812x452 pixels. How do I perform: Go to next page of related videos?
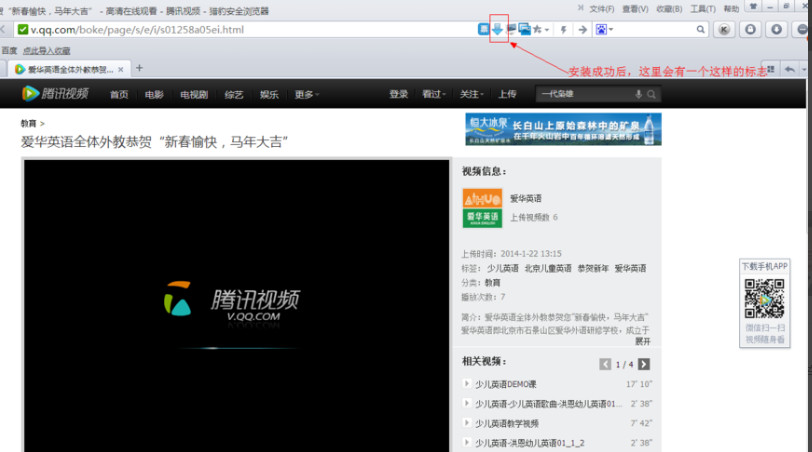coord(644,364)
